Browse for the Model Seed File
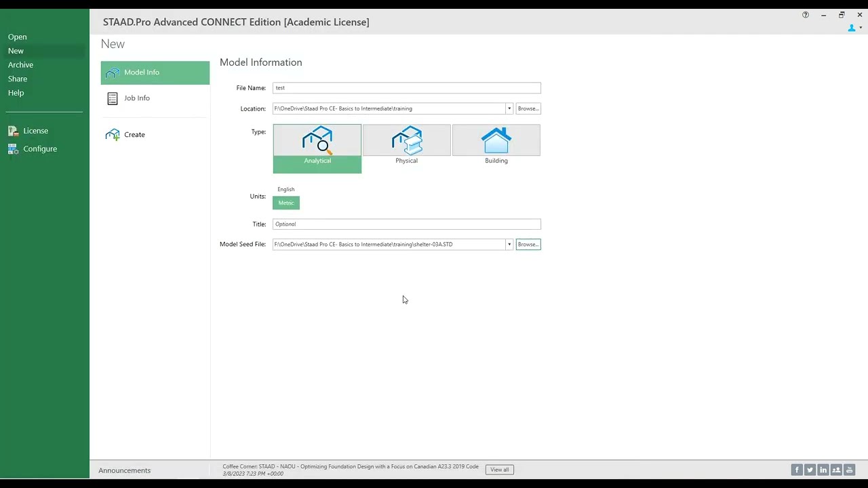 [528, 244]
